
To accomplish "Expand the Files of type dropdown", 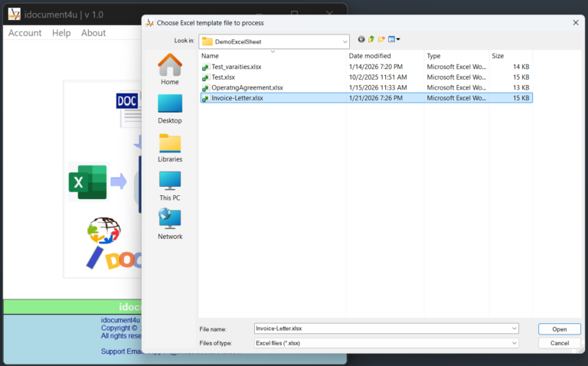I will coord(514,343).
